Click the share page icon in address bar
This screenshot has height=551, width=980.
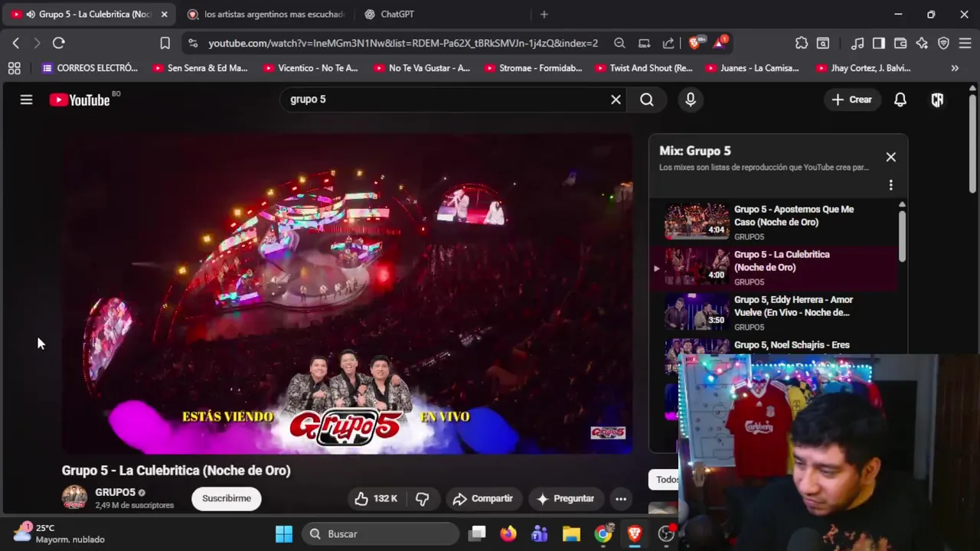[x=668, y=44]
